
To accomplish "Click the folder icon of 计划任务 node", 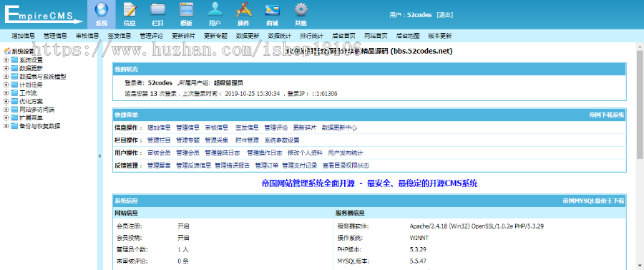I will 15,85.
